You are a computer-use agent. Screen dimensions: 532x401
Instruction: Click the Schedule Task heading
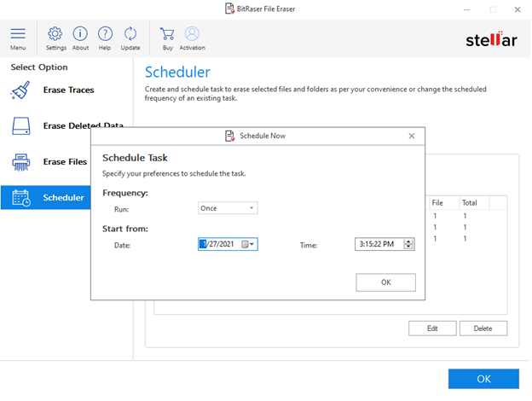135,158
